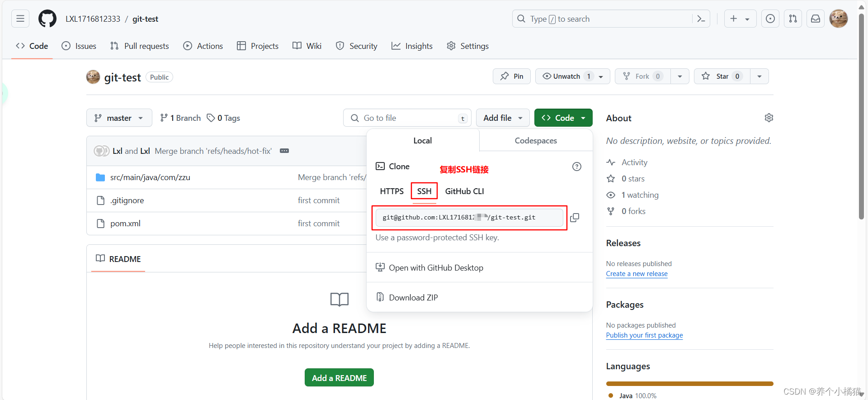The image size is (868, 400).
Task: Toggle Unwatch notifications button
Action: 572,76
